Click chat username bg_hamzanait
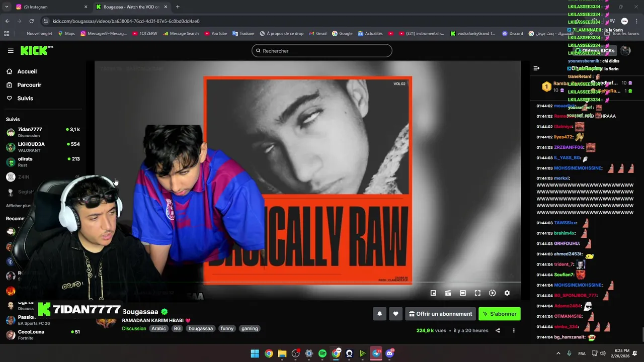Viewport: 644px width, 362px height. point(570,337)
